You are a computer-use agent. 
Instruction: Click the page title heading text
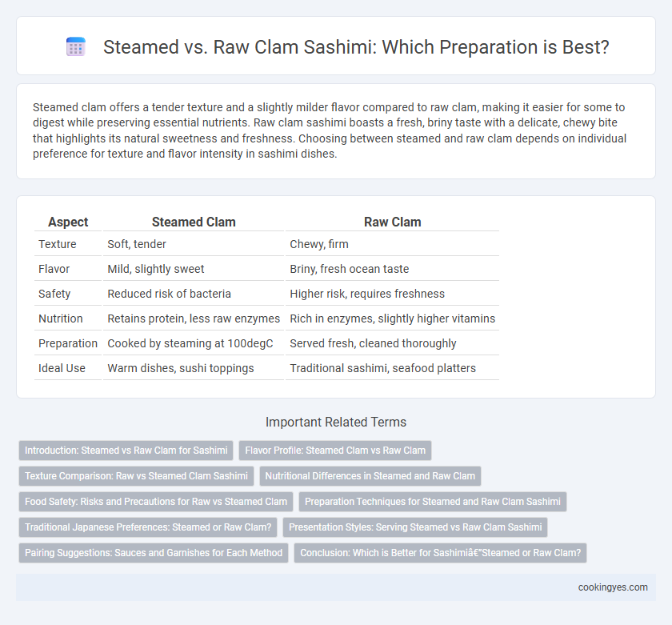[356, 47]
